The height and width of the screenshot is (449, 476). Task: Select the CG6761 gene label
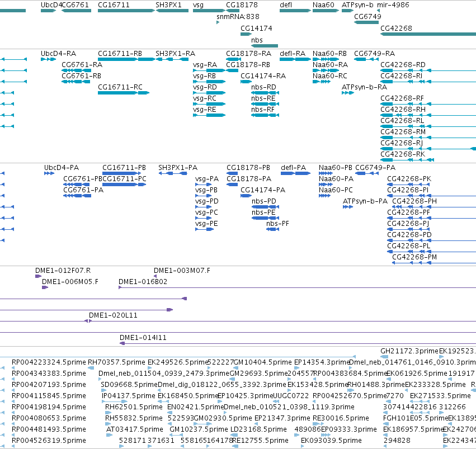point(76,5)
